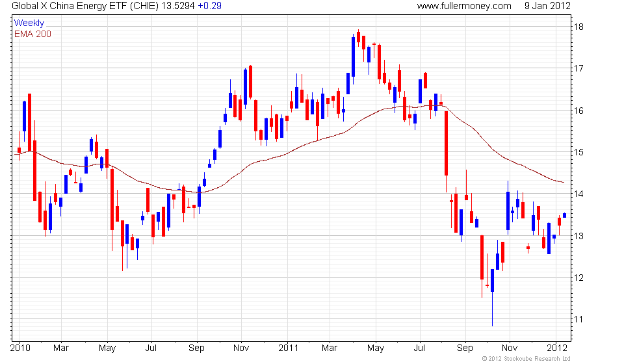The image size is (624, 364).
Task: Open the www.fullermoney.com text
Action: pyautogui.click(x=464, y=6)
